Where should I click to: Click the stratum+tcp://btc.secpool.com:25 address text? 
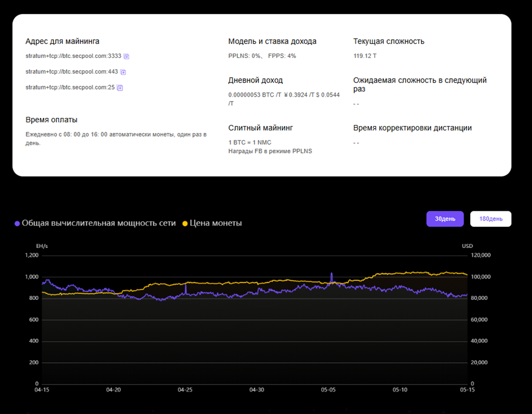coord(70,87)
